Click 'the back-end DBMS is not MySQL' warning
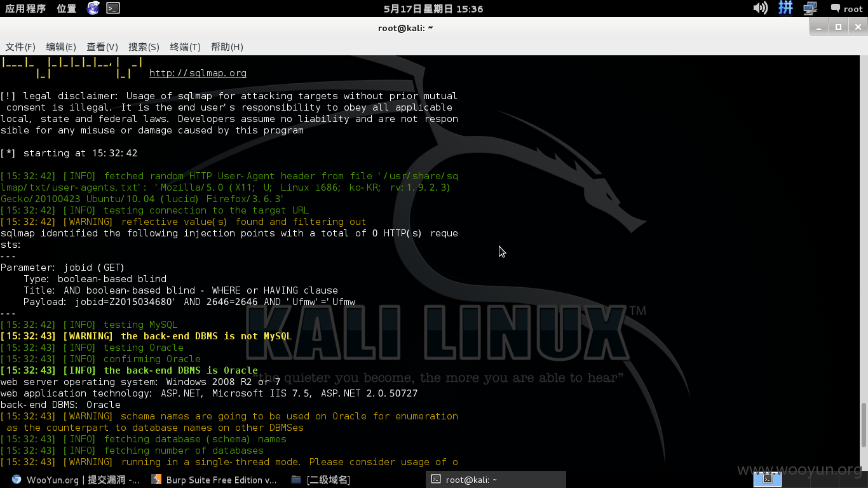Screen dimensions: 868x488 point(146,336)
